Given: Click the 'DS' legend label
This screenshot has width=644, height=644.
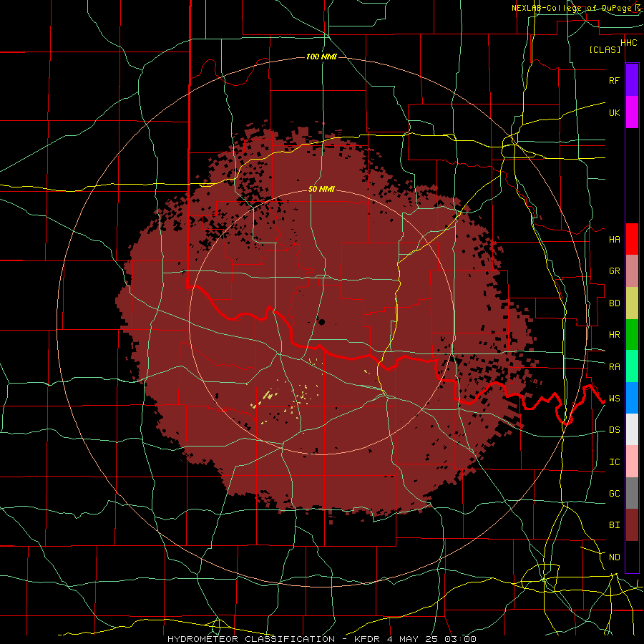Looking at the screenshot, I should point(614,430).
